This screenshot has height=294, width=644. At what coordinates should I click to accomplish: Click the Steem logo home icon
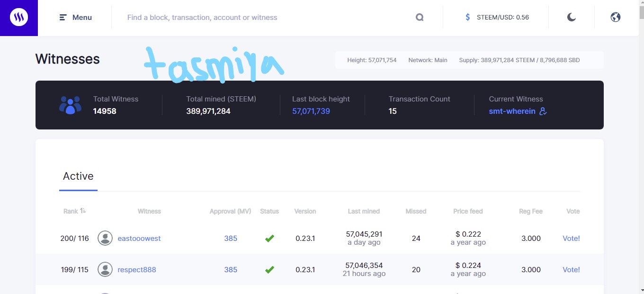click(19, 18)
